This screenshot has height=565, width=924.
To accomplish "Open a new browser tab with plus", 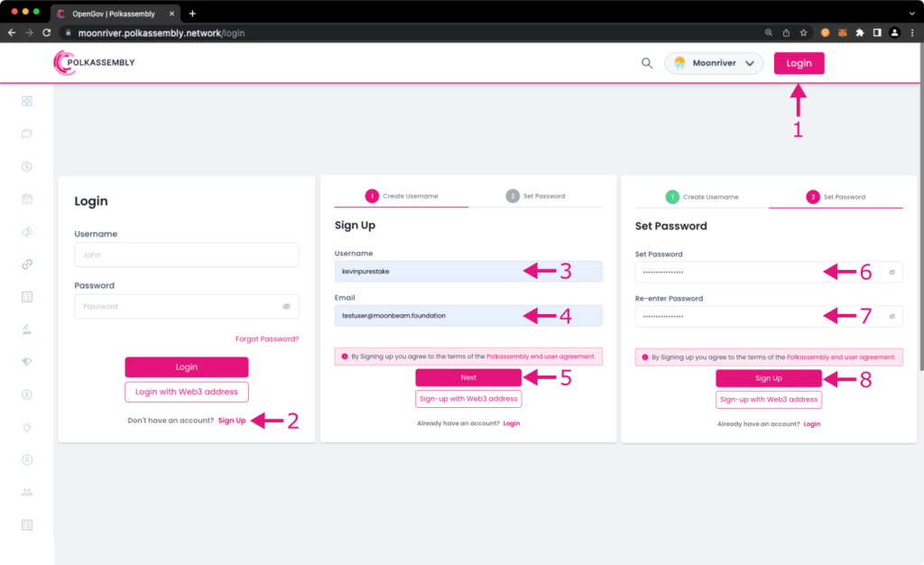I will click(x=192, y=14).
